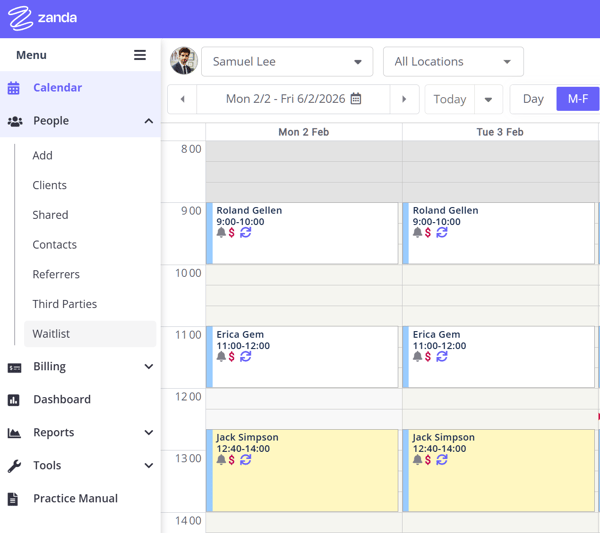Go to previous week using left arrow
The image size is (600, 533).
[x=182, y=99]
